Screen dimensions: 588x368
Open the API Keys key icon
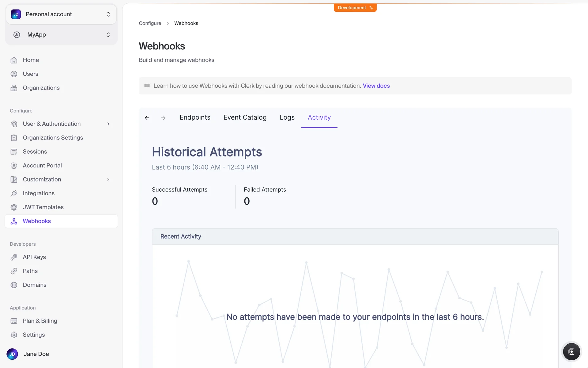click(x=14, y=257)
